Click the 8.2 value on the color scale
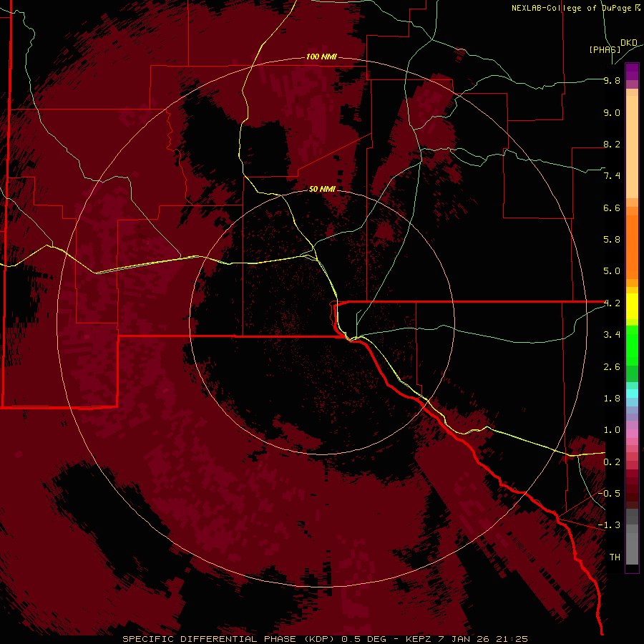 coord(612,144)
